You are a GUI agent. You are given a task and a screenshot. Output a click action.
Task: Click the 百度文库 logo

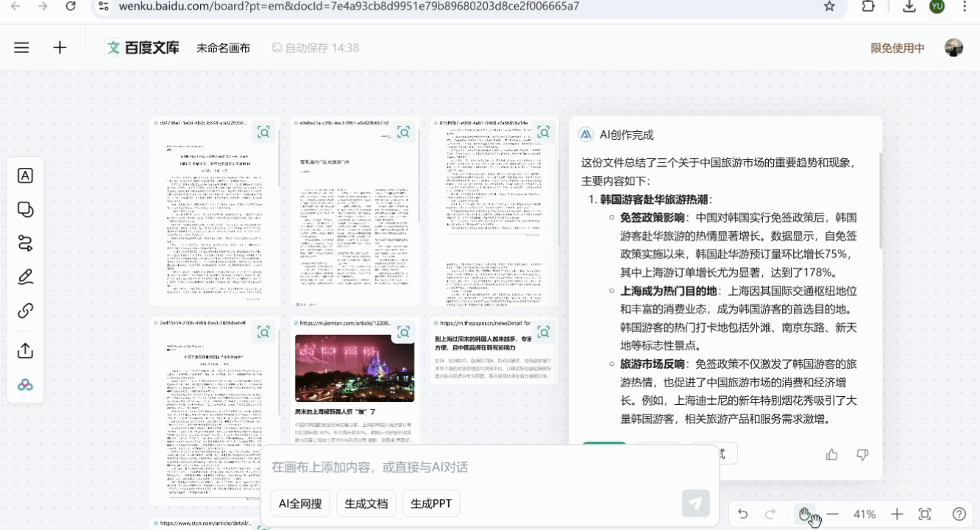pyautogui.click(x=143, y=48)
